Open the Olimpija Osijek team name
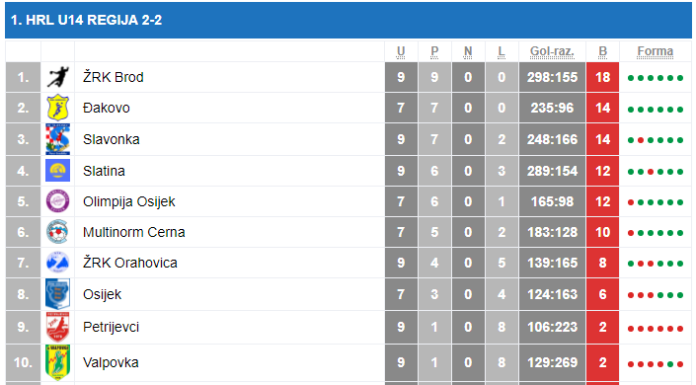The image size is (696, 385). (x=129, y=202)
